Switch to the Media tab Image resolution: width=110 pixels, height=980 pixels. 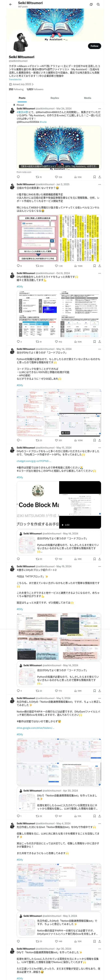click(87, 98)
